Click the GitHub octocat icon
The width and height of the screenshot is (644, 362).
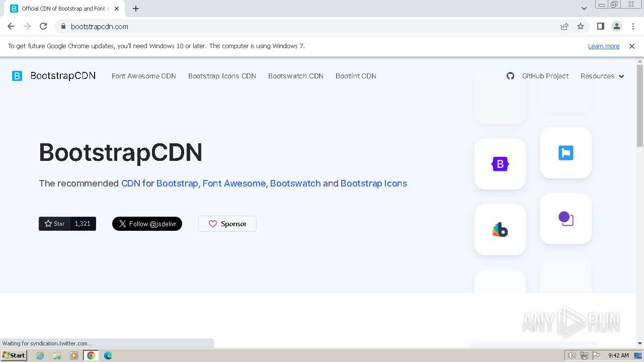[x=510, y=76]
